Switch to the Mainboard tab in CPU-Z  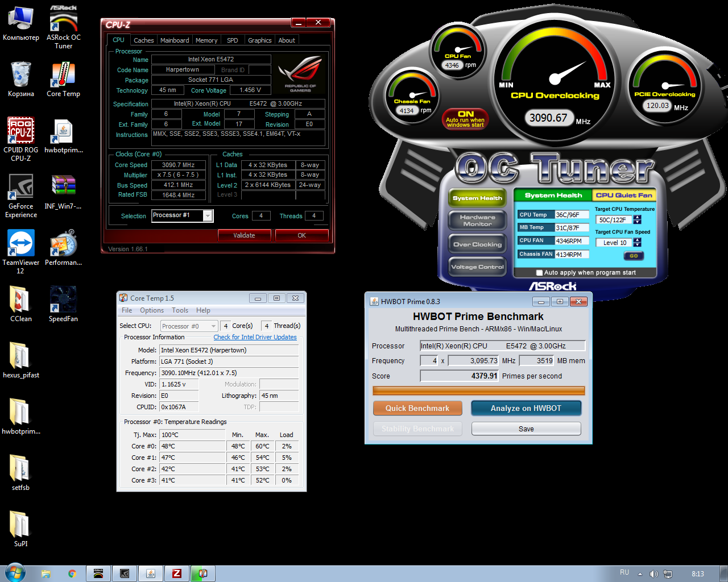click(175, 40)
